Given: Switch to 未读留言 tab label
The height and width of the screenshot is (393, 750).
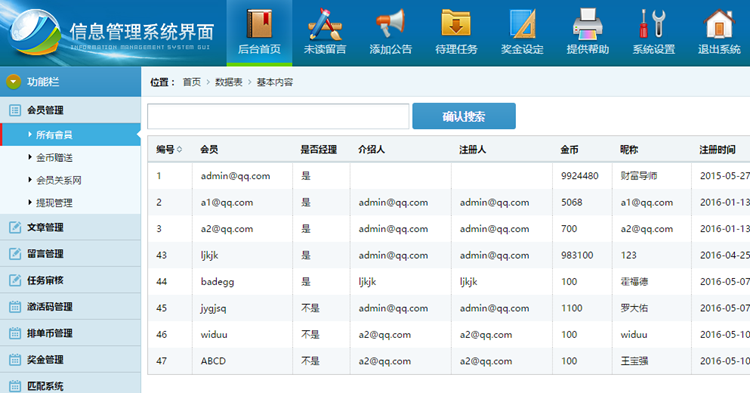Looking at the screenshot, I should coord(325,49).
